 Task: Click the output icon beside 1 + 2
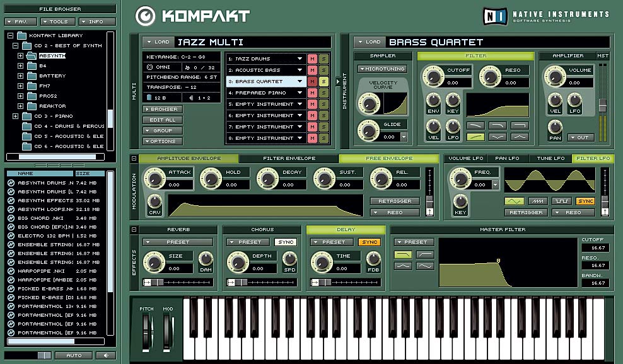point(191,97)
